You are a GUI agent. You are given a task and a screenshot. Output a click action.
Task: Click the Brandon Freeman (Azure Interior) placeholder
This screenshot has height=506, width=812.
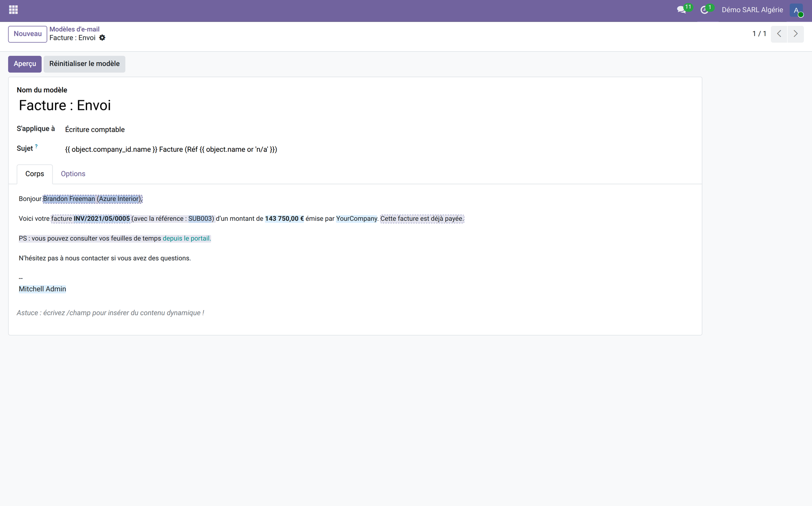[x=93, y=199]
